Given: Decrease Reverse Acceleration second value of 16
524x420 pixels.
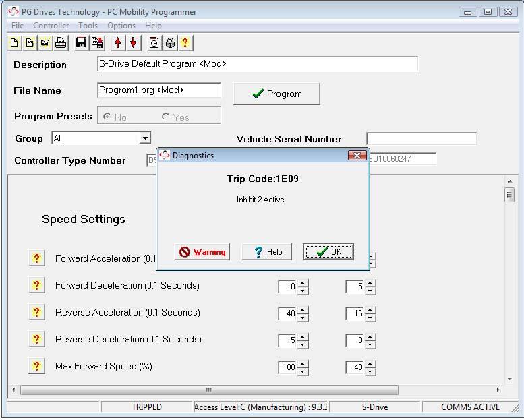Looking at the screenshot, I should pyautogui.click(x=370, y=318).
